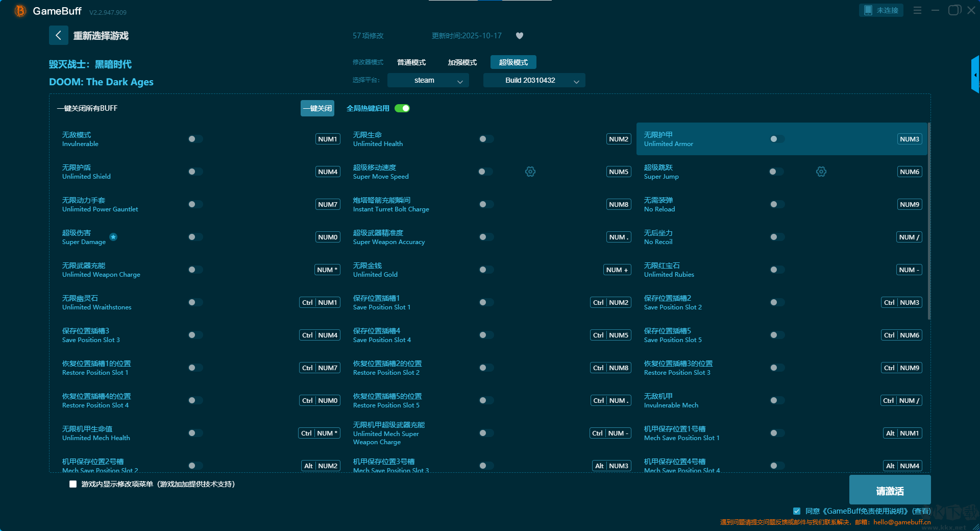Click the 请激活 activate button
980x531 pixels.
tap(890, 491)
